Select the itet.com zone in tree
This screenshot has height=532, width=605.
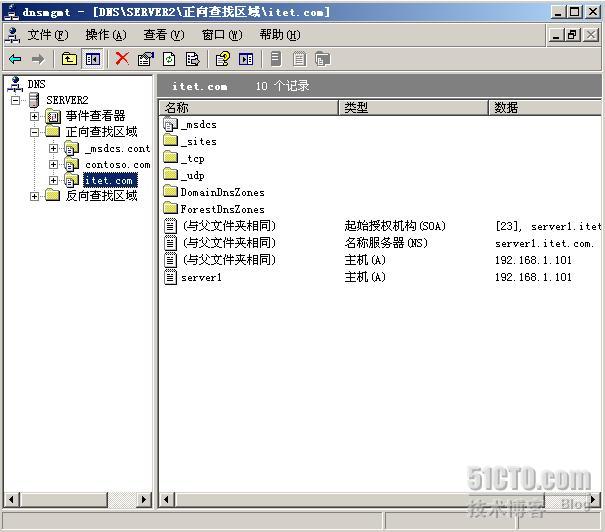(110, 181)
